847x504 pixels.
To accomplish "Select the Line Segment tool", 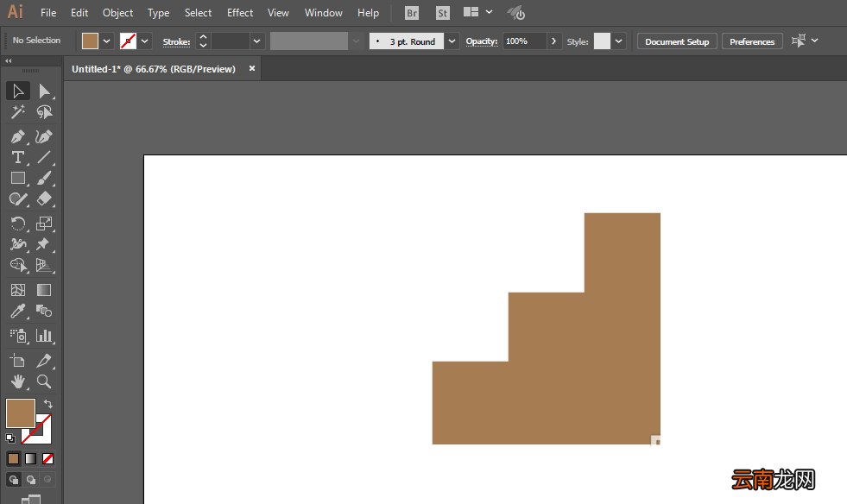I will tap(44, 157).
